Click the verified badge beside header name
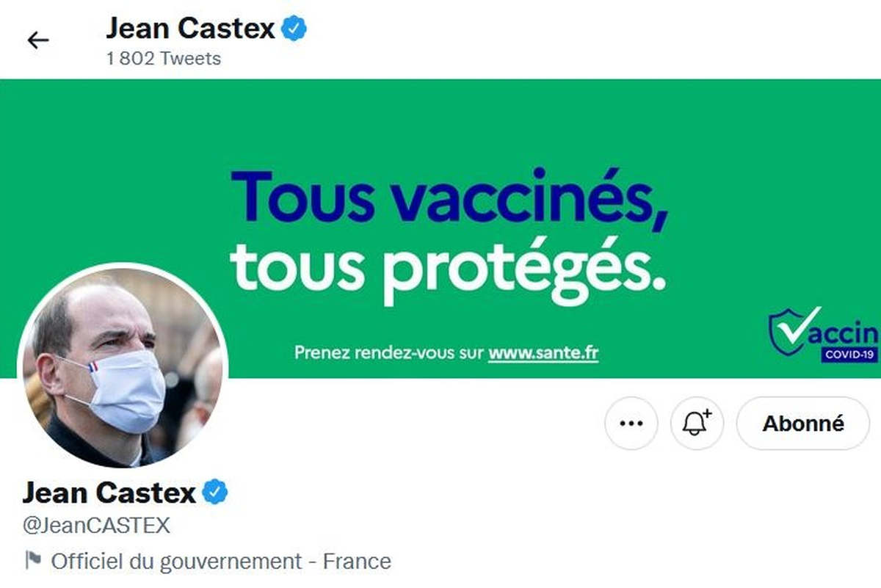This screenshot has height=588, width=881. tap(294, 29)
